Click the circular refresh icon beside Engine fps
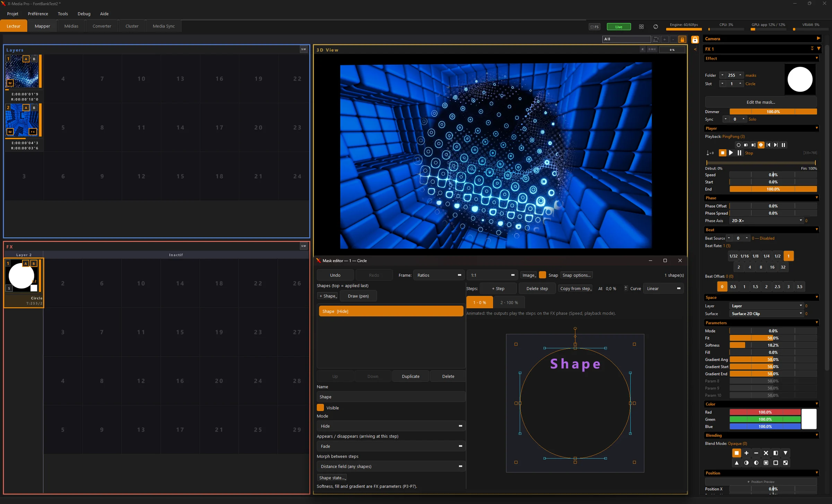This screenshot has height=504, width=832. (656, 27)
